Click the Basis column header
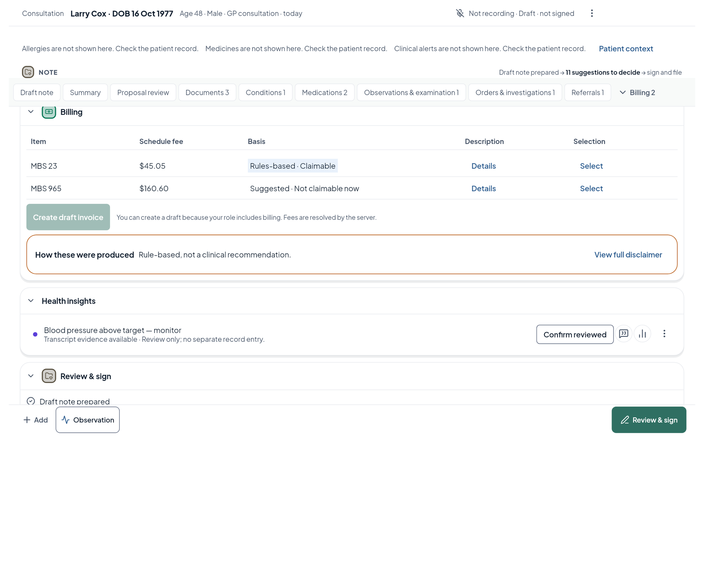The width and height of the screenshot is (704, 588). [x=257, y=141]
